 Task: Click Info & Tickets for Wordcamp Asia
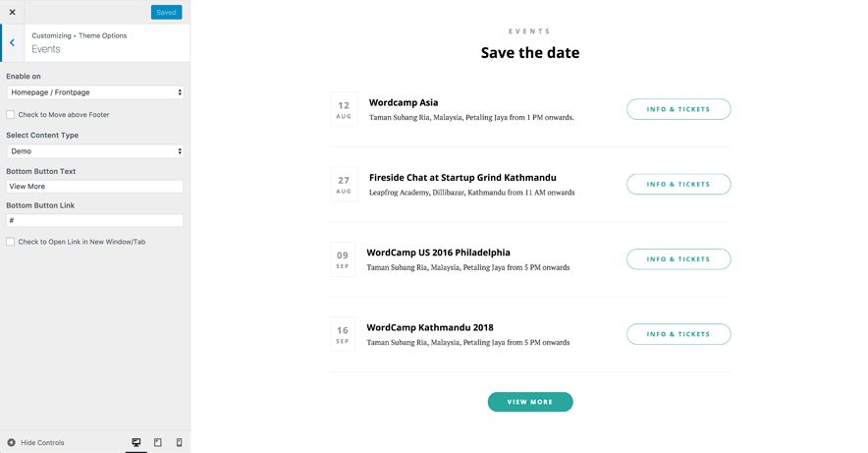(678, 109)
